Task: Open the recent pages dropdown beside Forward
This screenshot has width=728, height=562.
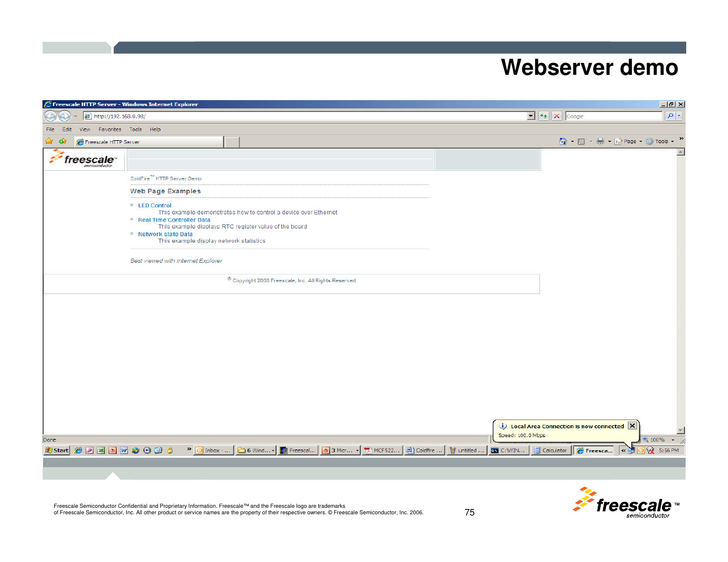Action: 75,117
